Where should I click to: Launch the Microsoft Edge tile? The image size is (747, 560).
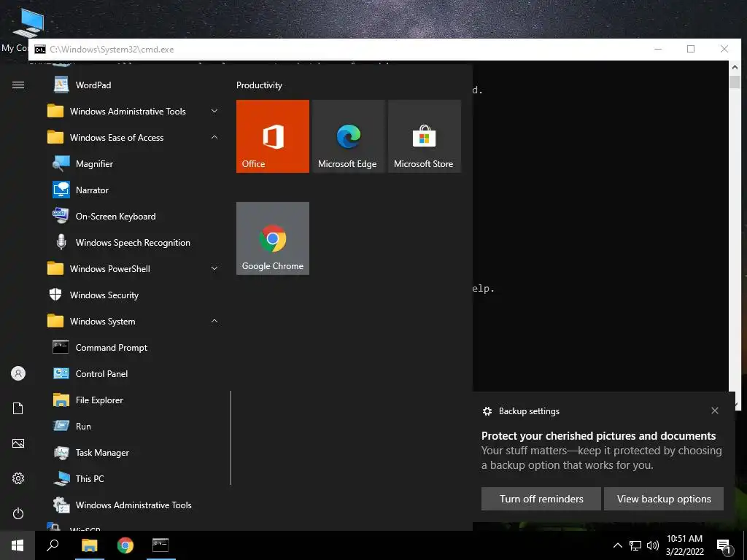point(348,136)
